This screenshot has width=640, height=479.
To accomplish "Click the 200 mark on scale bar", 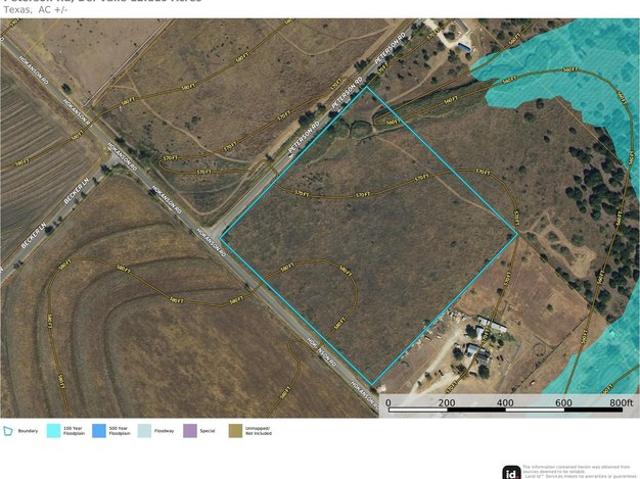I will click(x=447, y=402).
